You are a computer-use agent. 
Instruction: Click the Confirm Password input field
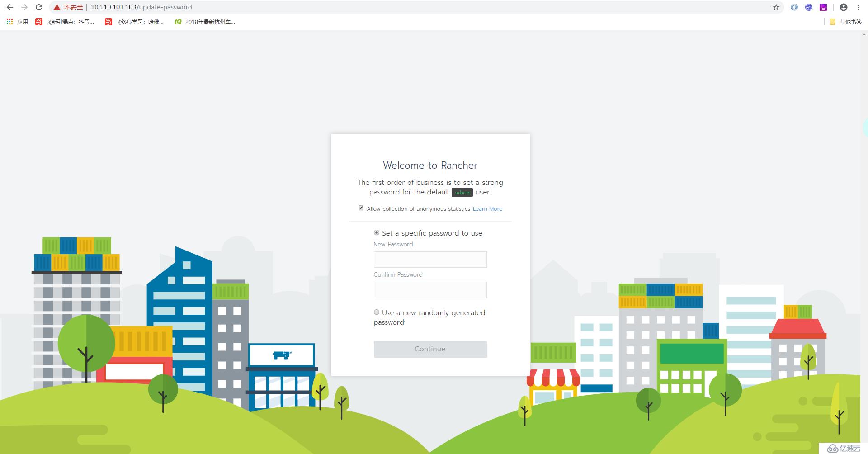pos(430,290)
